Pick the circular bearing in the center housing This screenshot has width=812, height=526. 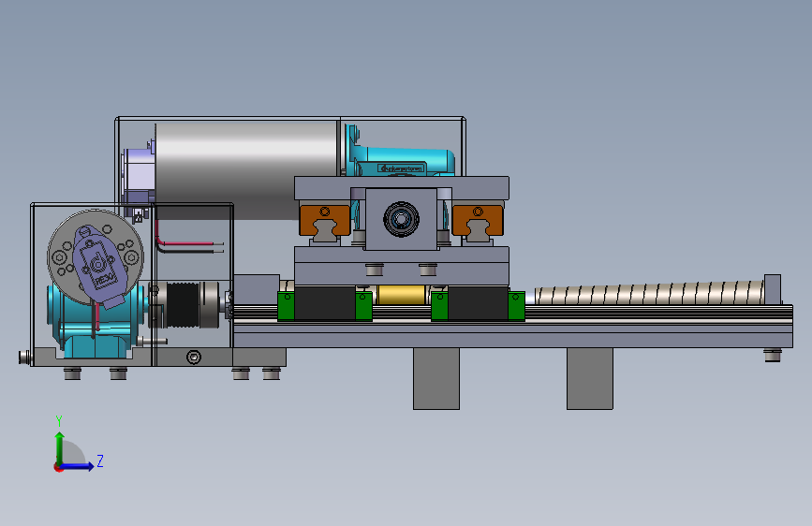point(401,220)
